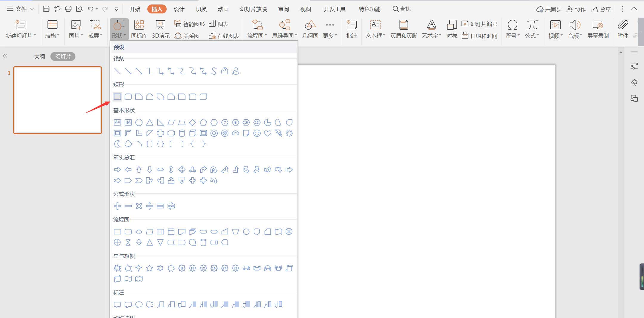644x318 pixels.
Task: Pick the right arrow in 箭头总汇
Action: pos(117,170)
